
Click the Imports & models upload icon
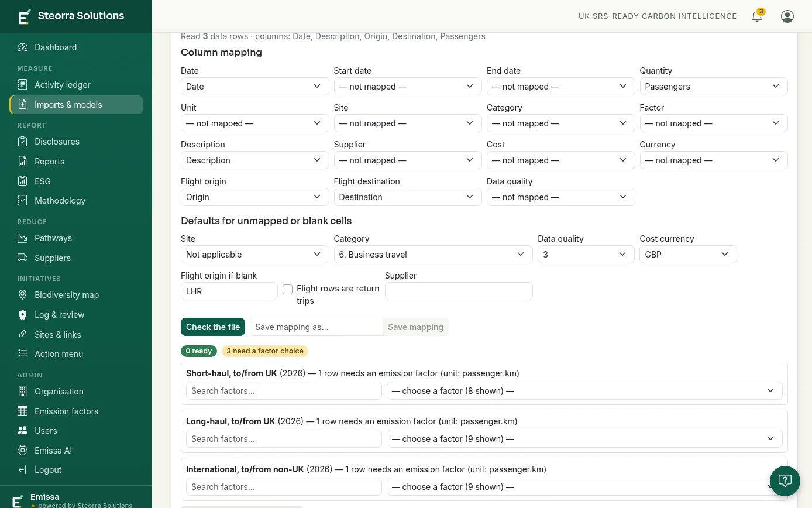[x=22, y=105]
